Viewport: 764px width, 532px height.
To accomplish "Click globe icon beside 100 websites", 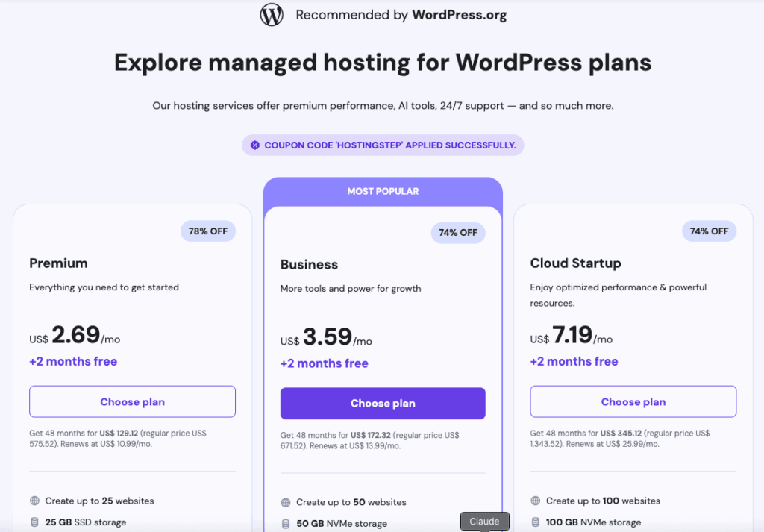I will (536, 501).
